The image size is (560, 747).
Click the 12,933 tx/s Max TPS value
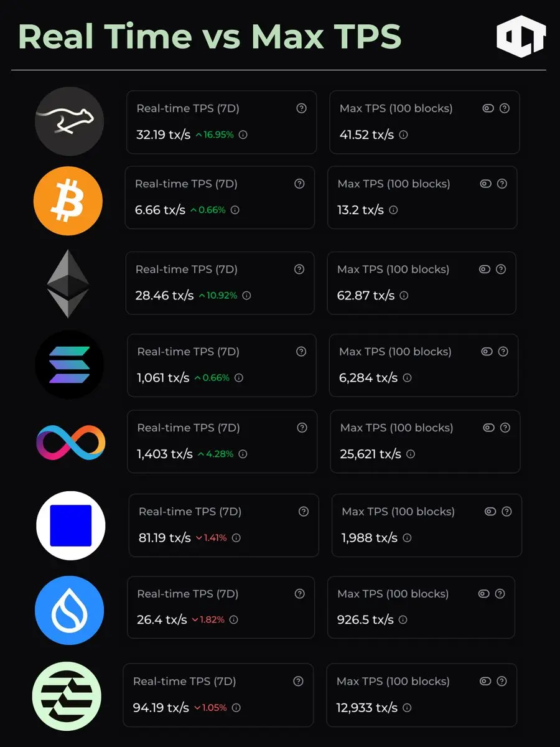tap(366, 708)
